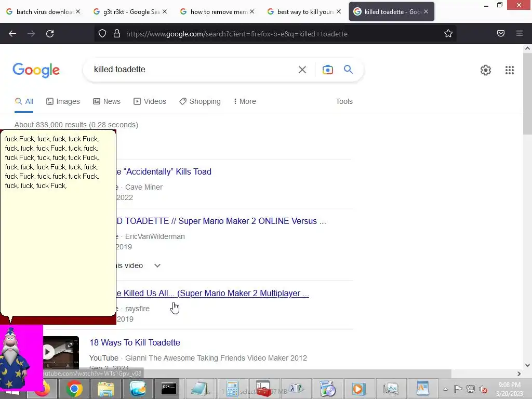Click the 'raysfire' channel name
532x399 pixels.
(137, 309)
